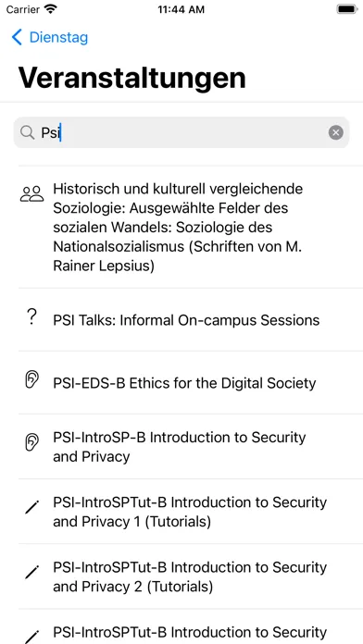Open PSI Talks: Informal On-campus Sessions

[181, 320]
